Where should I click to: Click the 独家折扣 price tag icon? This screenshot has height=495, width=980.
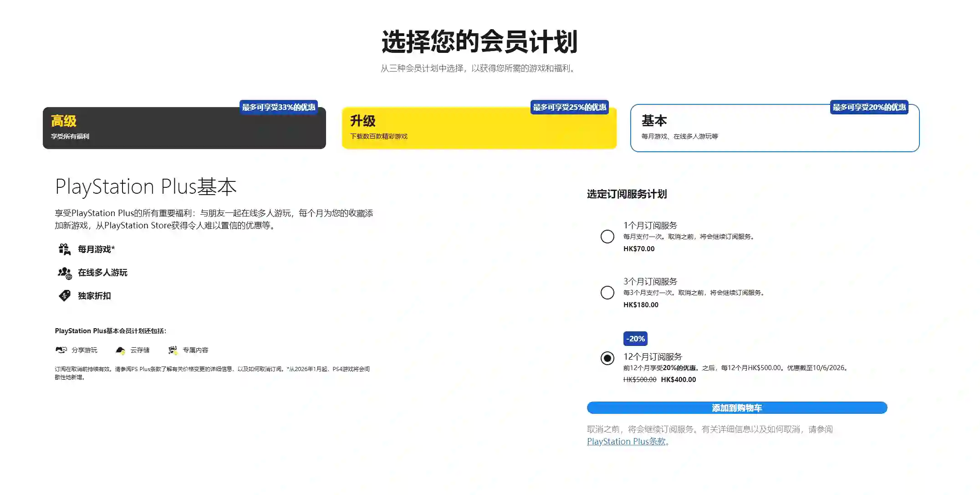64,296
